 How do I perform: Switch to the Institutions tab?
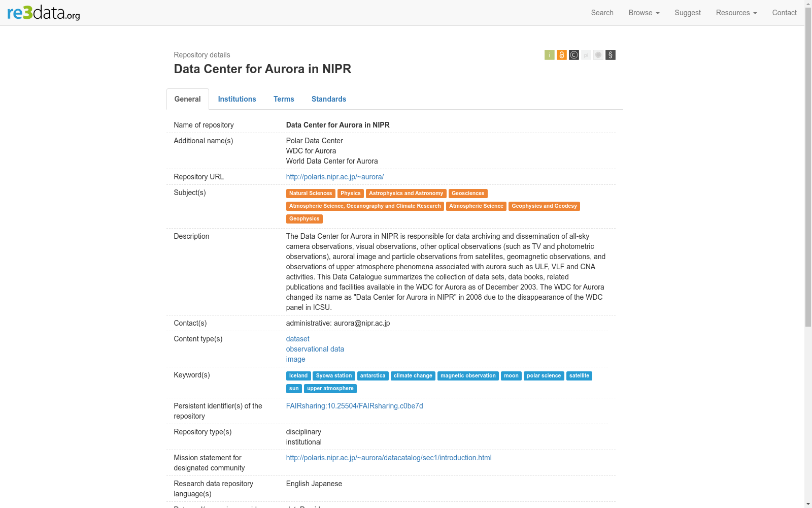[237, 99]
